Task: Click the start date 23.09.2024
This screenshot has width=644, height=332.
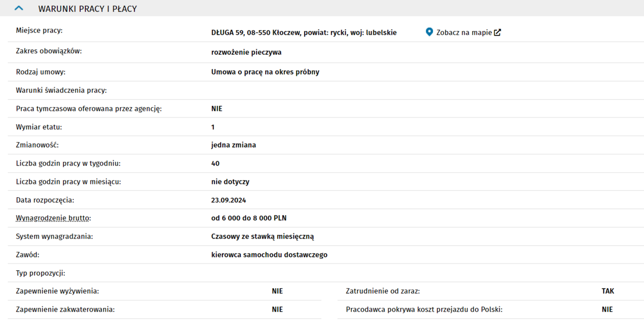Action: (228, 200)
